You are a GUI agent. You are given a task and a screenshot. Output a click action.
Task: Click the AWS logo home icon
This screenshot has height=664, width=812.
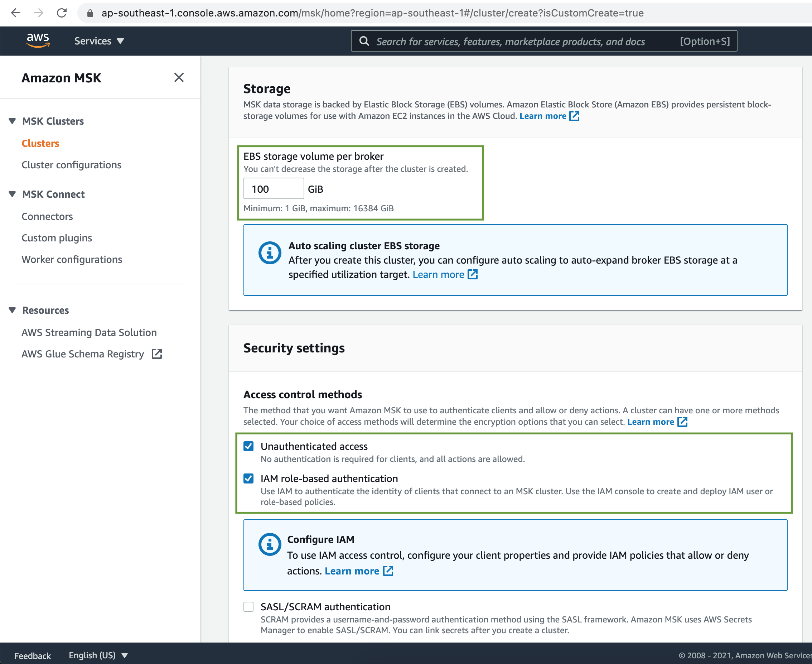(x=38, y=40)
